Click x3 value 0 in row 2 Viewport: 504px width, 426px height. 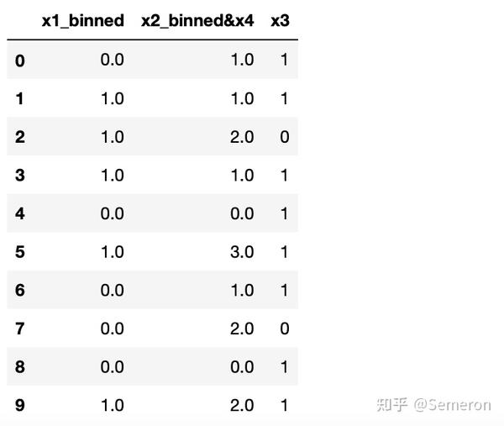284,137
